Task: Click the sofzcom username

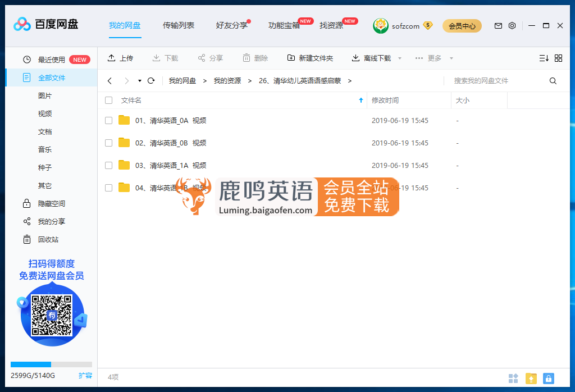Action: click(405, 26)
